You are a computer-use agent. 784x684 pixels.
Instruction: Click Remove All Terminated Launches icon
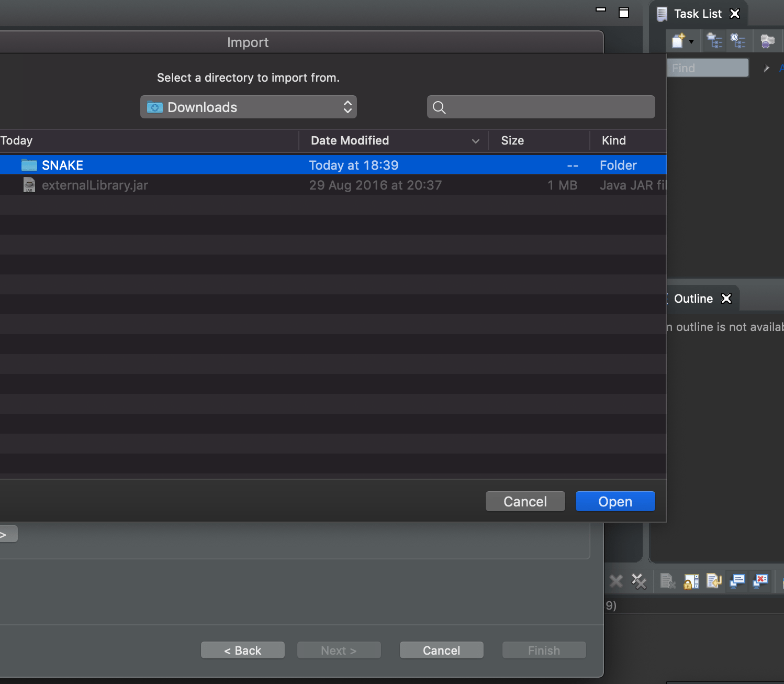639,581
